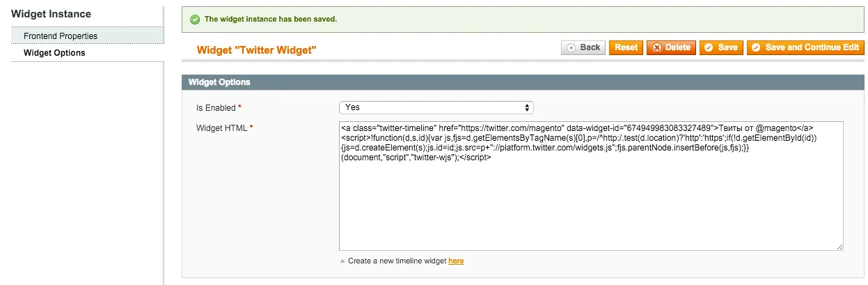The image size is (868, 285).
Task: Click the Back button's arrow icon
Action: (571, 47)
